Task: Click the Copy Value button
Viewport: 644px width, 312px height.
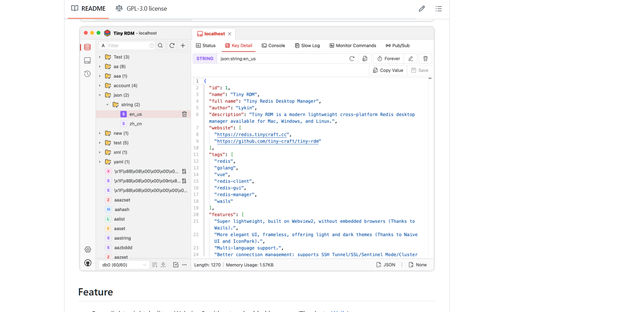Action: click(x=388, y=70)
